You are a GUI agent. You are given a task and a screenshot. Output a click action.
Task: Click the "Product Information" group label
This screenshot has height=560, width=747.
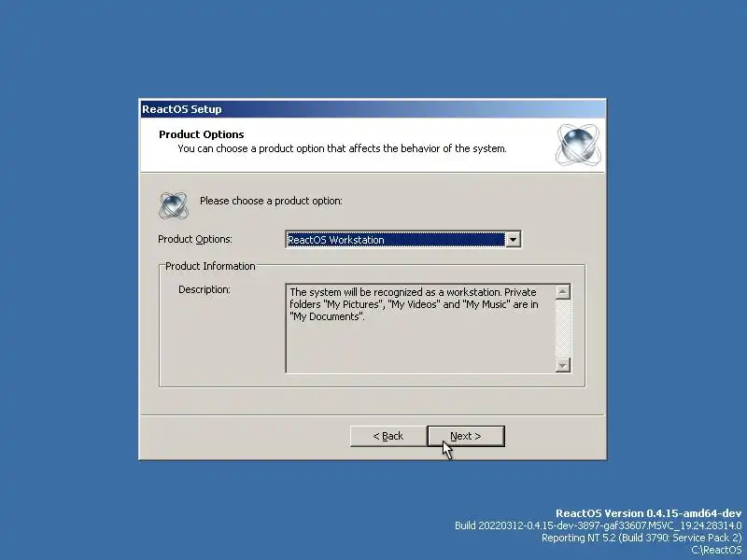[x=210, y=266]
